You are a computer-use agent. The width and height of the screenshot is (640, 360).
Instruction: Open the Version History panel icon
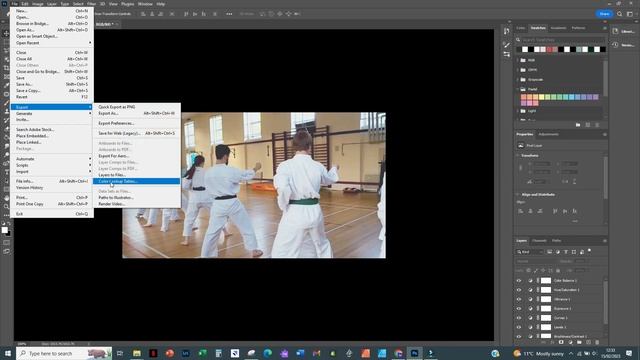pos(615,45)
